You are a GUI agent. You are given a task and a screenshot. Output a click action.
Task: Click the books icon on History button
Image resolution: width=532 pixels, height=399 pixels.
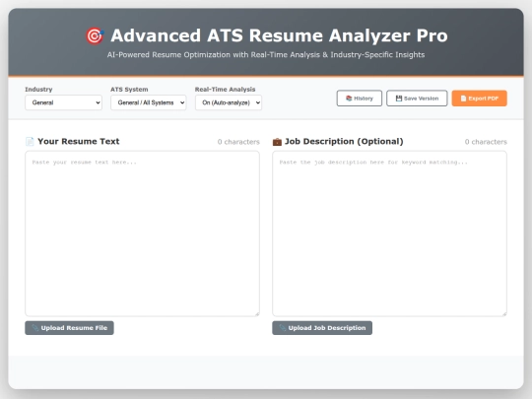pos(349,99)
